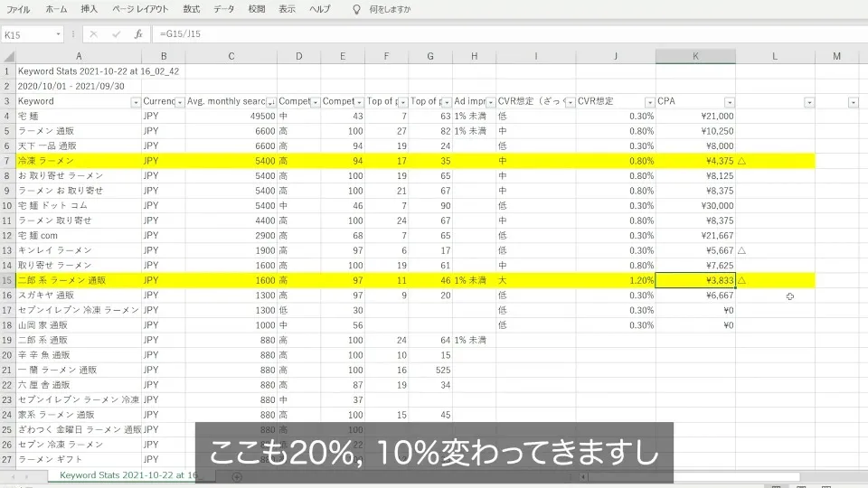Open the ファイル menu
This screenshot has height=488, width=868.
[x=18, y=9]
